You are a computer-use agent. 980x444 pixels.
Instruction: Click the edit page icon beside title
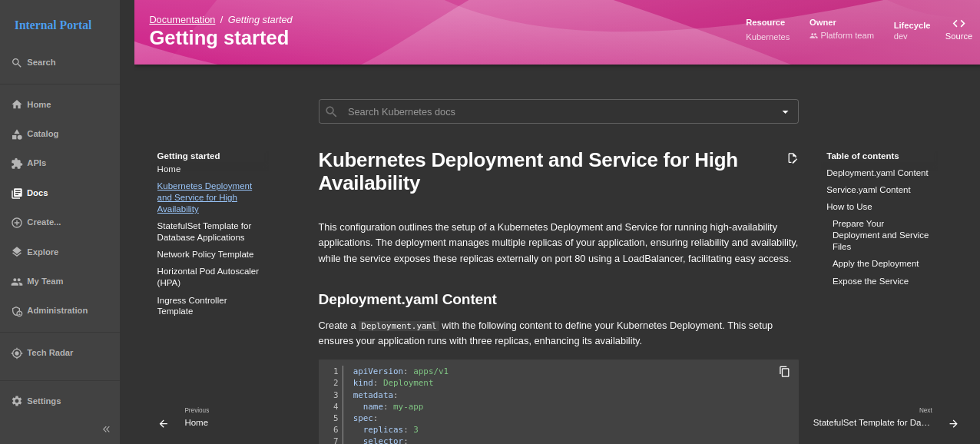click(793, 158)
